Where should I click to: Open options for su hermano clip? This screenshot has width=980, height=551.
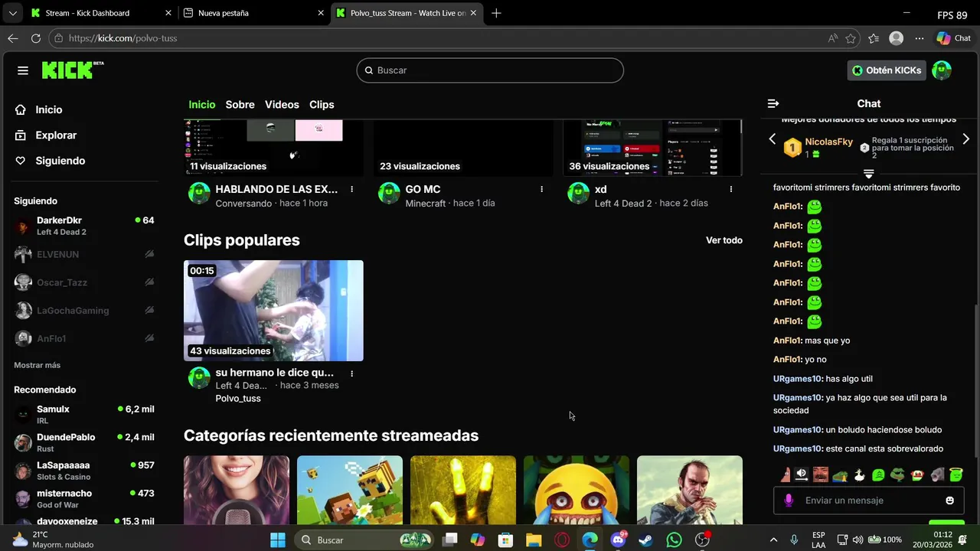(352, 373)
